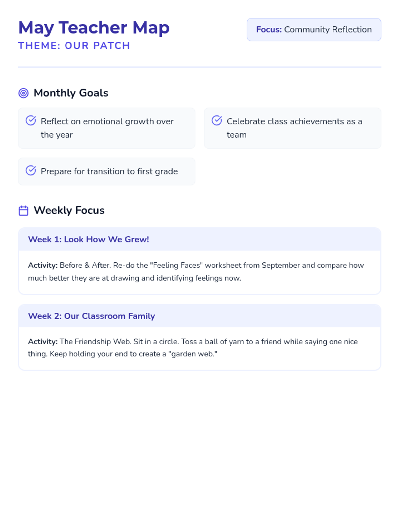
Task: Click the bold Activity label in Week 1
Action: pos(43,265)
